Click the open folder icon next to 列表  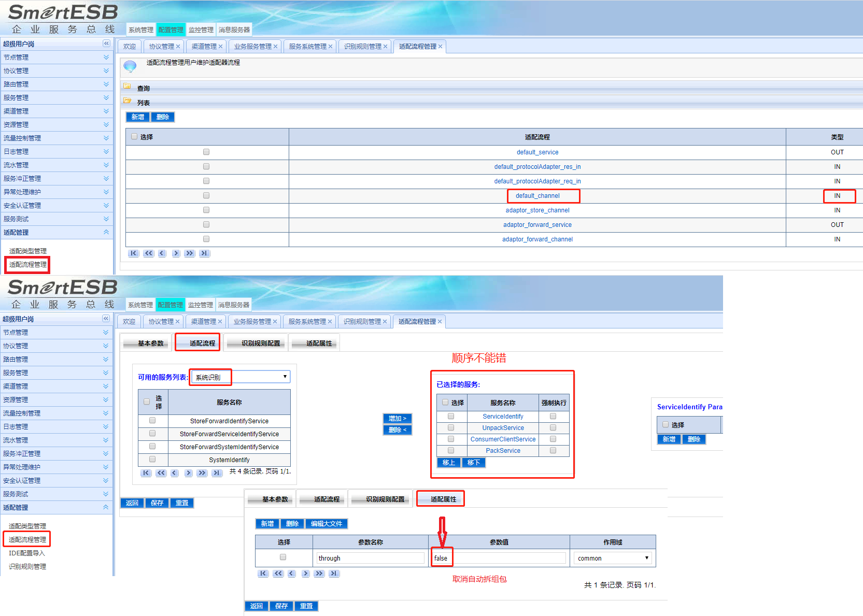pos(127,101)
